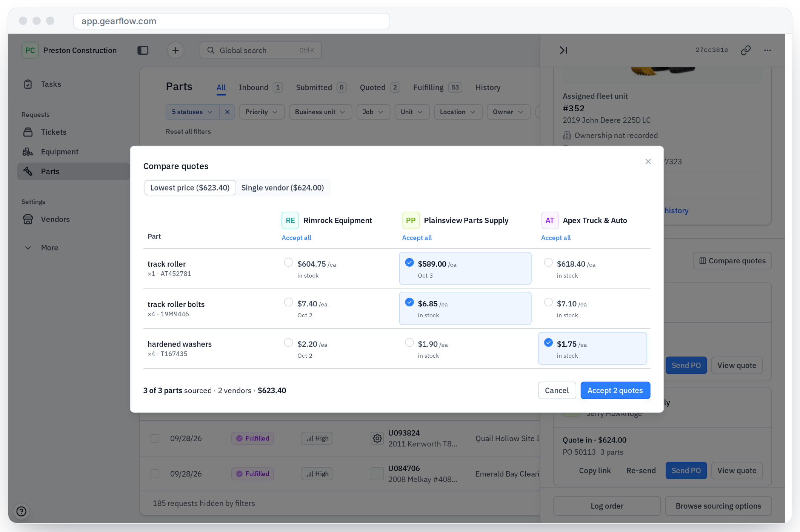Click the plus create button
The height and width of the screenshot is (532, 800).
click(x=175, y=50)
